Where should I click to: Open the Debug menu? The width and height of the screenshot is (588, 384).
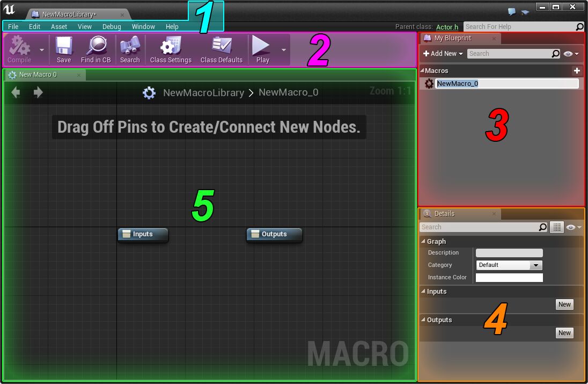(x=112, y=27)
